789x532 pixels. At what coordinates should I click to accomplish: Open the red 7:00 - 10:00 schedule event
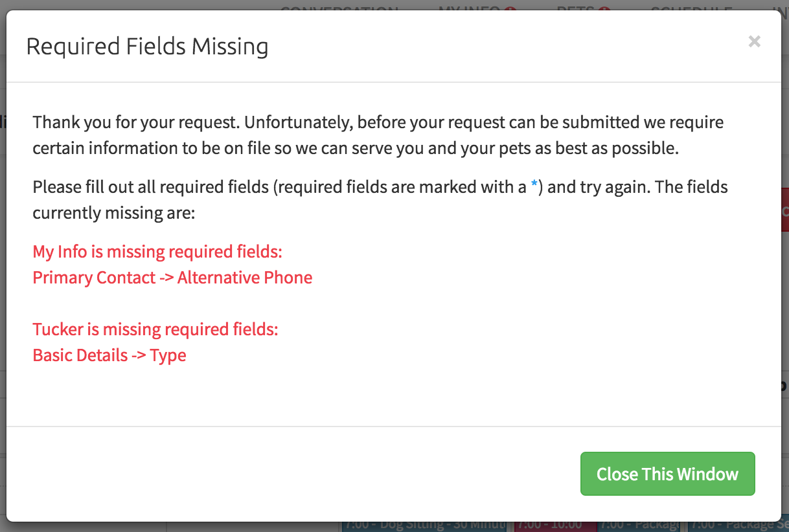(x=555, y=524)
